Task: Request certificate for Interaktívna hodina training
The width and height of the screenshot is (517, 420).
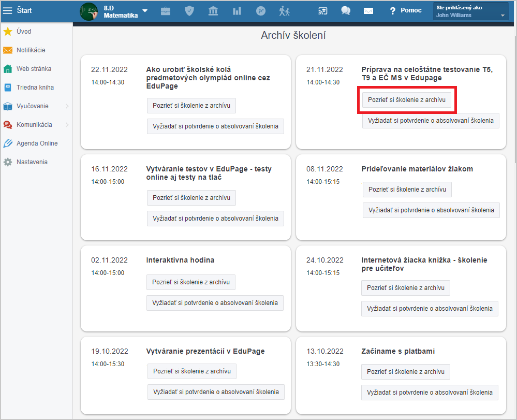Action: (215, 303)
